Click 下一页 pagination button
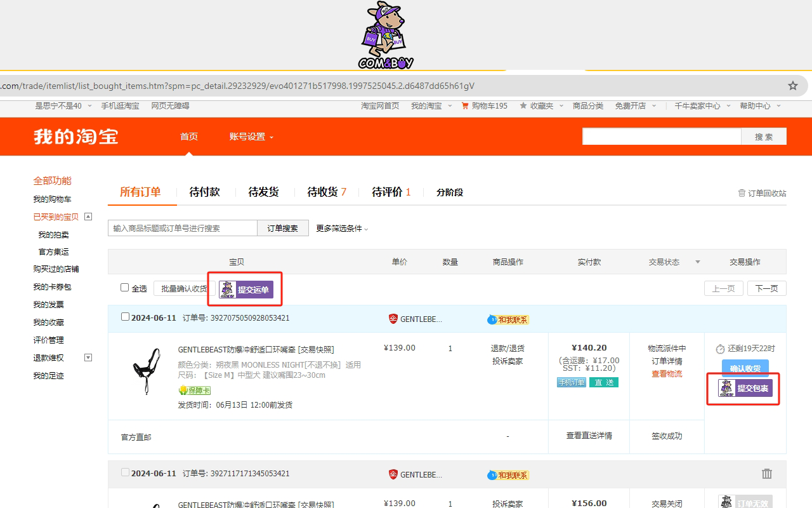Viewport: 812px width, 508px height. (x=767, y=288)
